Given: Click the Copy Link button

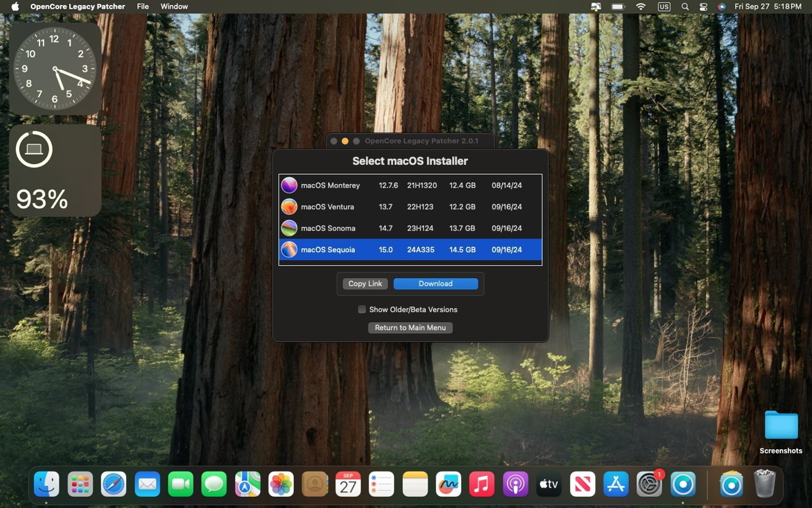Looking at the screenshot, I should click(x=365, y=284).
